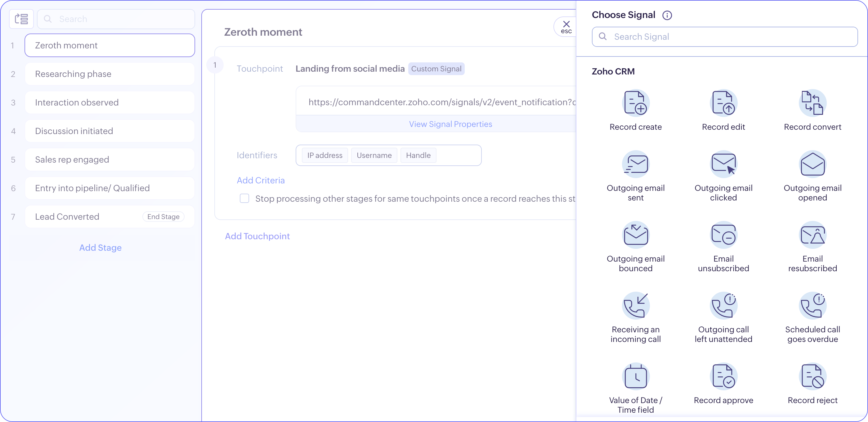This screenshot has width=868, height=422.
Task: Select the Record edit signal icon
Action: pos(723,103)
